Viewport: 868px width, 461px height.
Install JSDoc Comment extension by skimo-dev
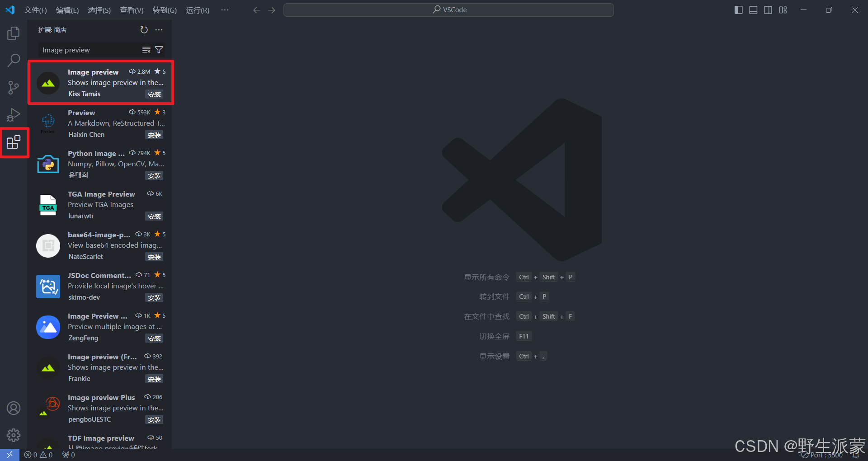(x=154, y=297)
